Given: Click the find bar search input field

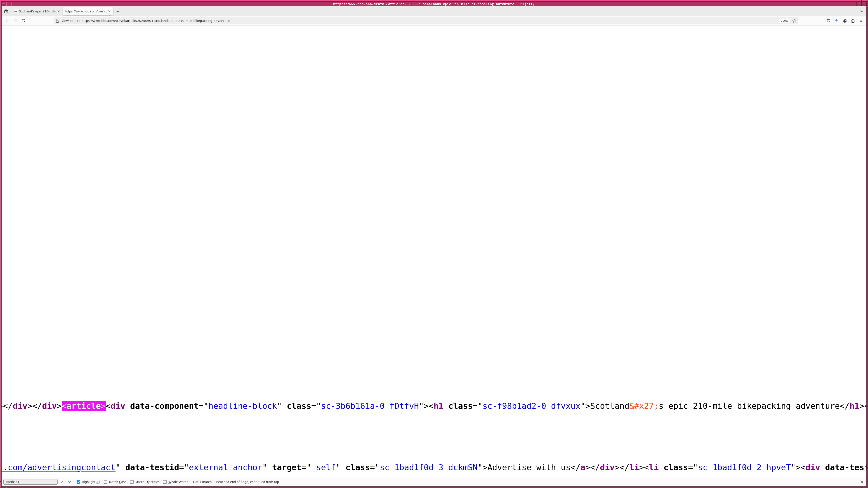Looking at the screenshot, I should pos(30,482).
